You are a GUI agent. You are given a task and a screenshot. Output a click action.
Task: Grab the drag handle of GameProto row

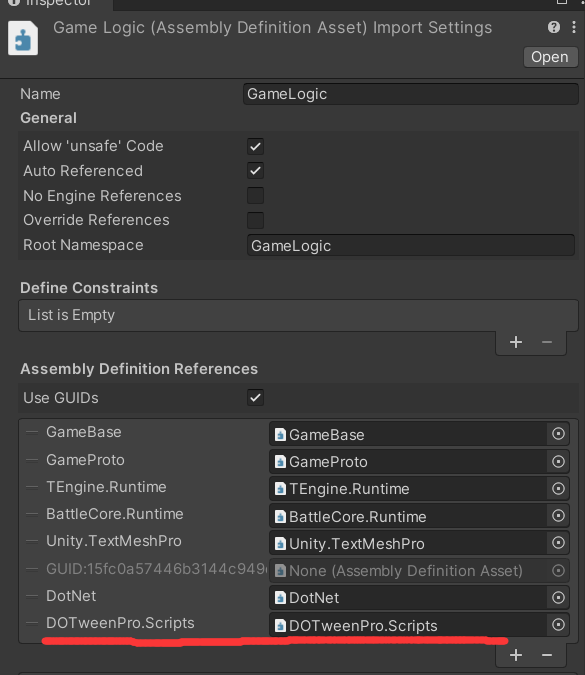32,460
